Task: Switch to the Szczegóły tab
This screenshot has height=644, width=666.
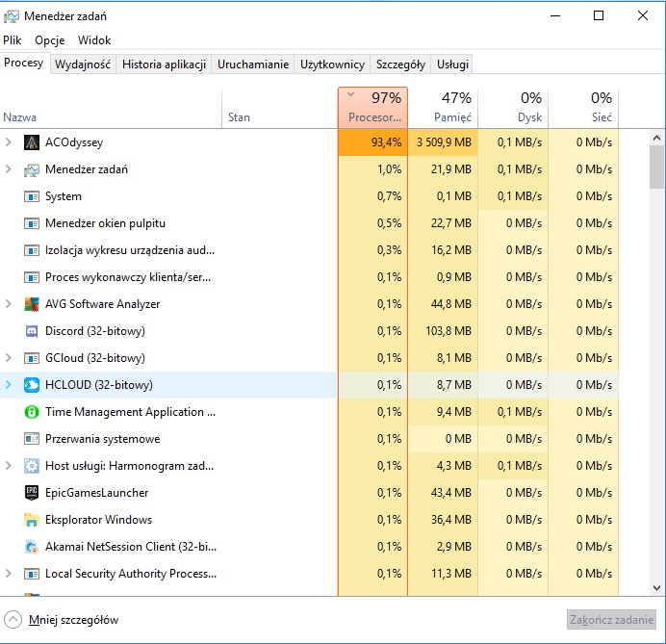Action: [x=400, y=64]
